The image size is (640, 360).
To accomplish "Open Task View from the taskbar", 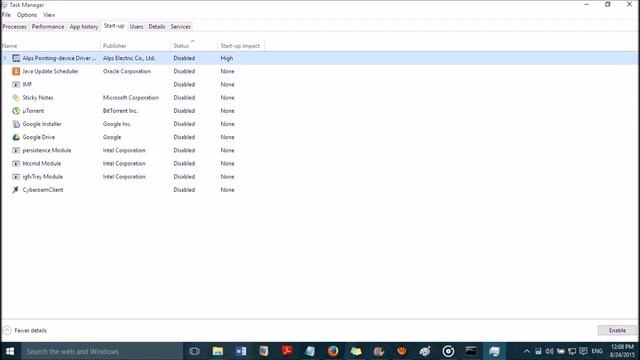I will 195,351.
